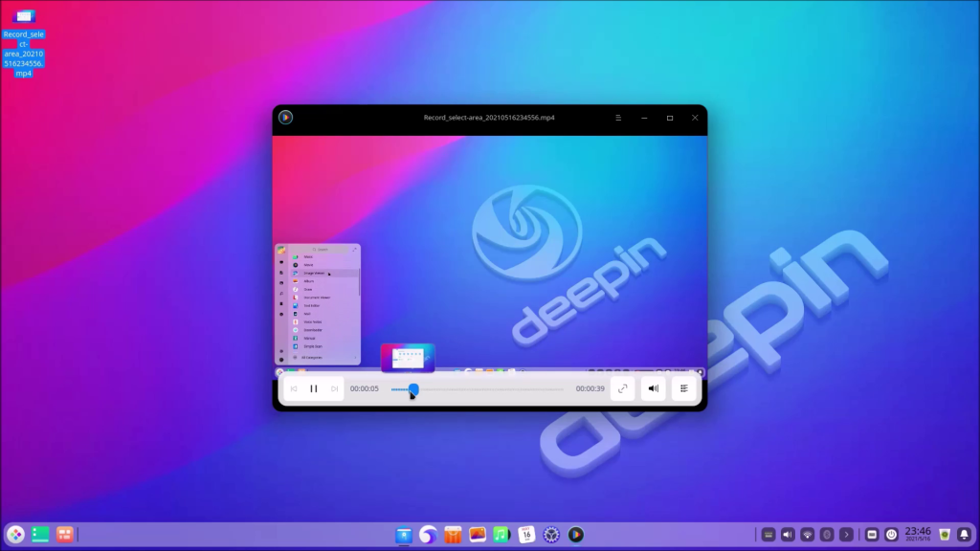Open Control Center gear in dock

point(551,535)
